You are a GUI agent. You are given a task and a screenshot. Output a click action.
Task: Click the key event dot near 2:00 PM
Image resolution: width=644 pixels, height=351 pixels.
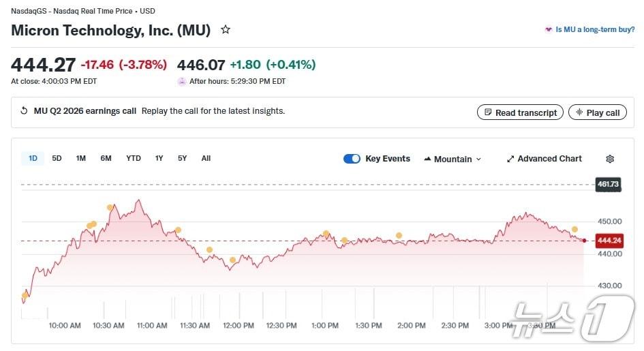click(x=399, y=236)
